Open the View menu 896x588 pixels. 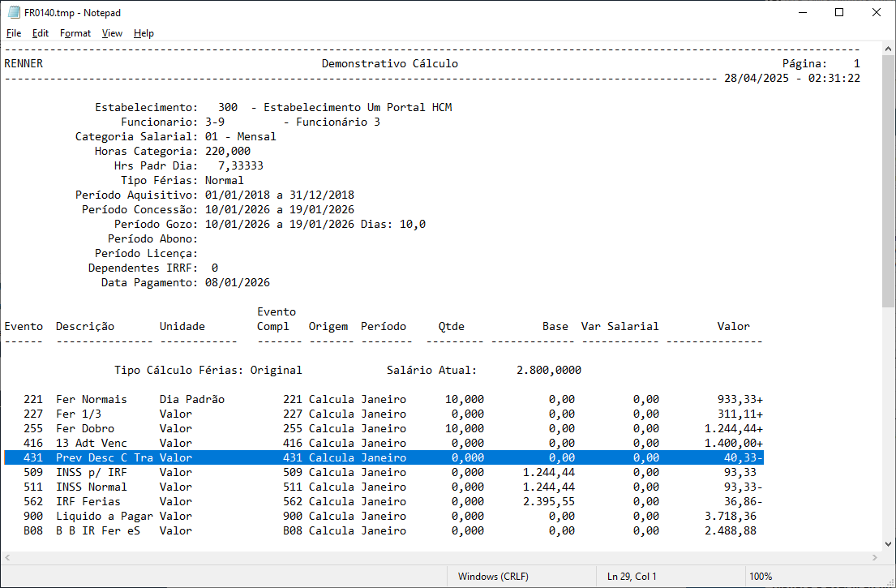[112, 33]
